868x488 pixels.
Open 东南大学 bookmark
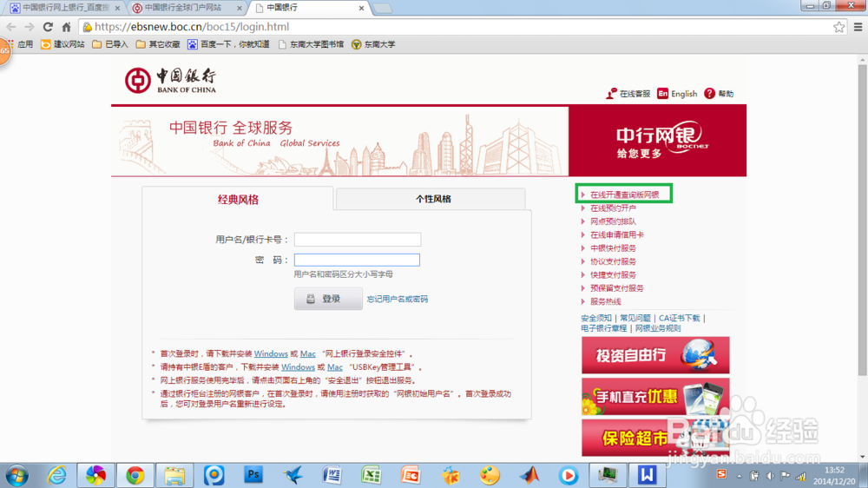pos(373,44)
